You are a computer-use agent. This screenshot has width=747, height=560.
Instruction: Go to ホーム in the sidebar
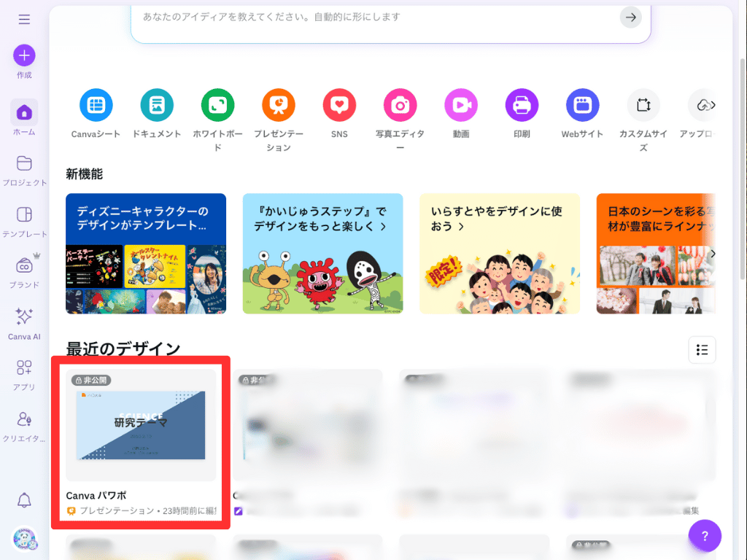(x=24, y=118)
